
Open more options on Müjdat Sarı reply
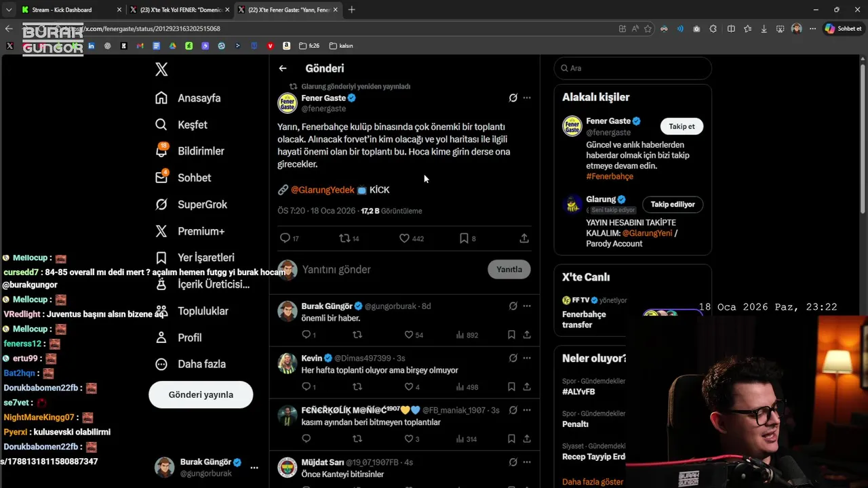tap(527, 462)
